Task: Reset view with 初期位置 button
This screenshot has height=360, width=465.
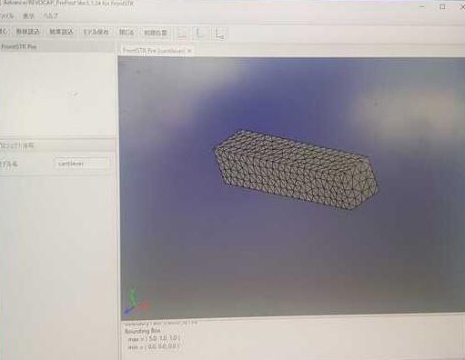Action: [x=155, y=33]
